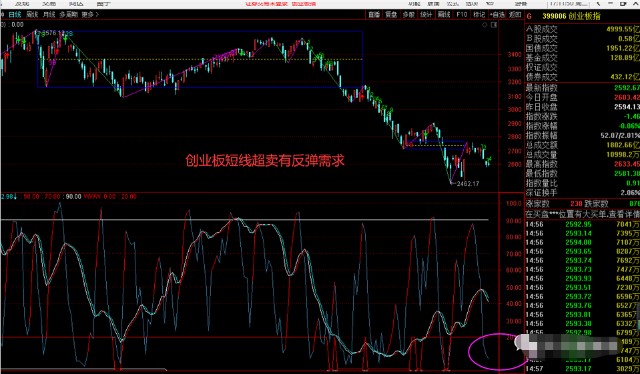This screenshot has width=640, height=374.
Task: Click the 创业板短线超卖有反弹需求 annotation text
Action: pyautogui.click(x=265, y=160)
